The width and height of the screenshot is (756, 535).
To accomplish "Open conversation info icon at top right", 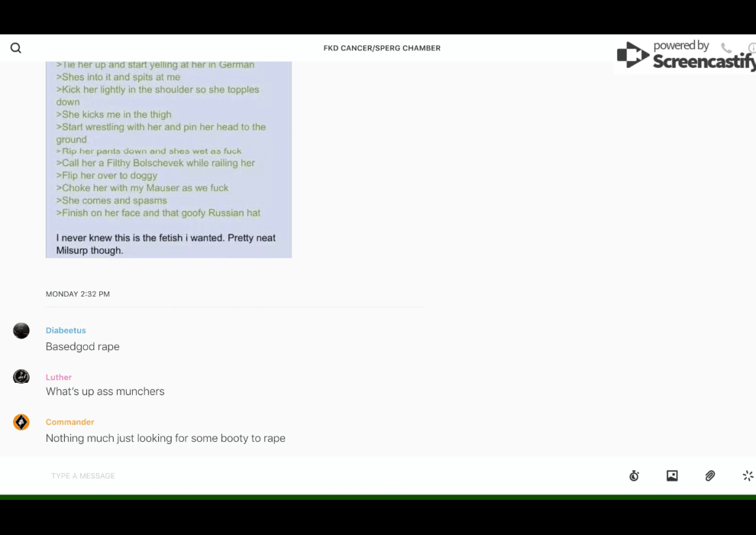I will [x=752, y=47].
